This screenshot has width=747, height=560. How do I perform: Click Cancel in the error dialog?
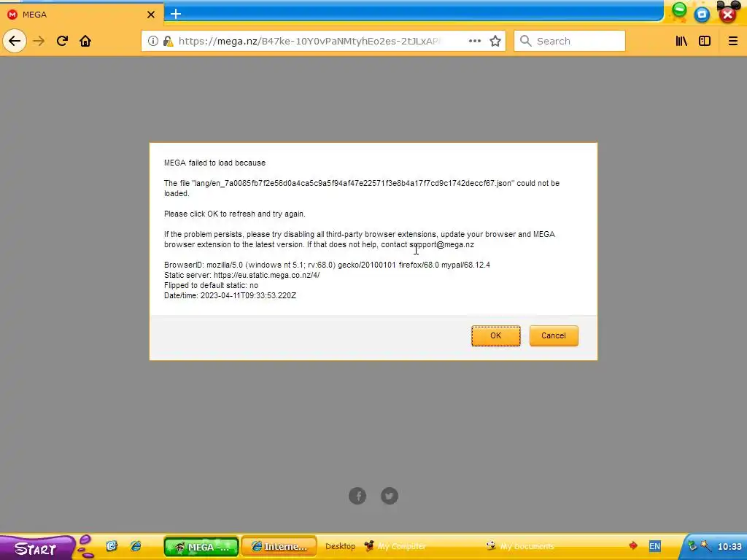point(554,335)
